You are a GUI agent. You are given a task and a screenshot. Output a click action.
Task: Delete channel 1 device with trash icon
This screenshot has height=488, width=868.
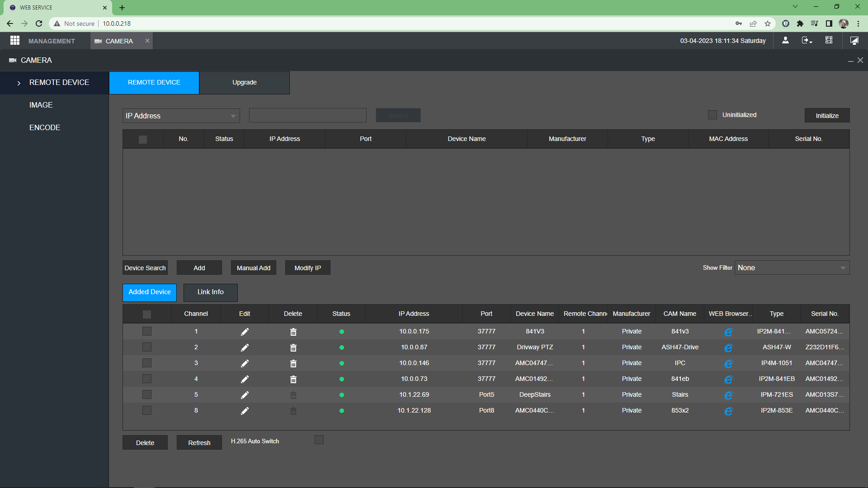click(293, 332)
